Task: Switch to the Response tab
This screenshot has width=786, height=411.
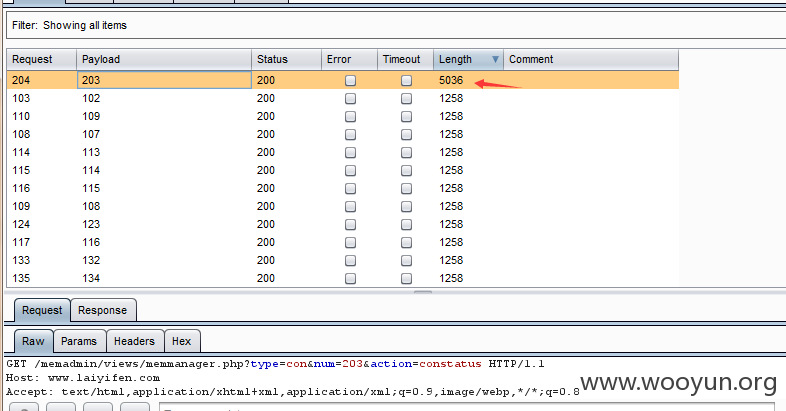Action: (x=103, y=310)
